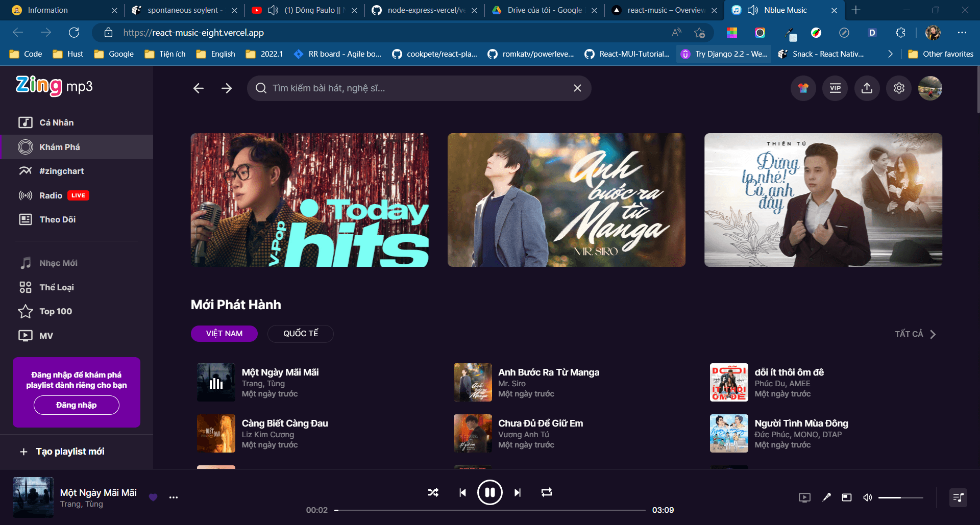Screen dimensions: 980x525
Task: Select the QUỐC TẾ filter tab
Action: pos(301,334)
